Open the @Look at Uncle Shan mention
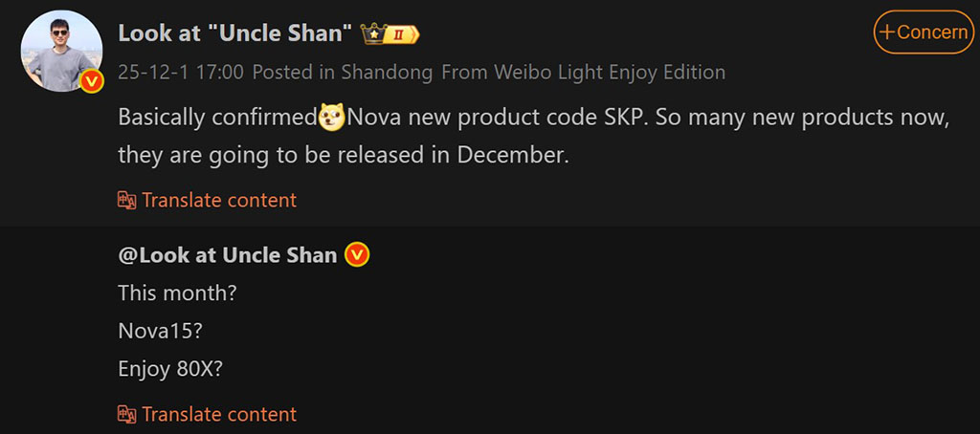This screenshot has height=434, width=980. [x=227, y=255]
